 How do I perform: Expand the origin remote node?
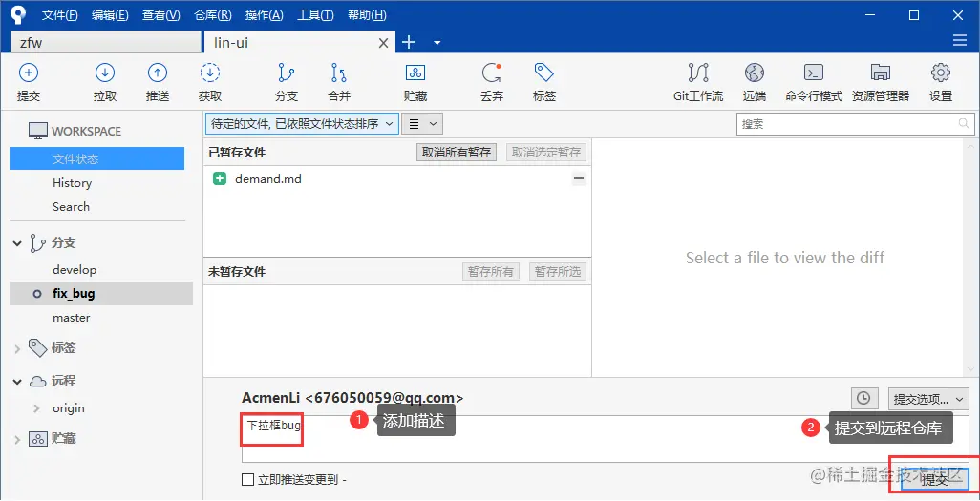37,408
